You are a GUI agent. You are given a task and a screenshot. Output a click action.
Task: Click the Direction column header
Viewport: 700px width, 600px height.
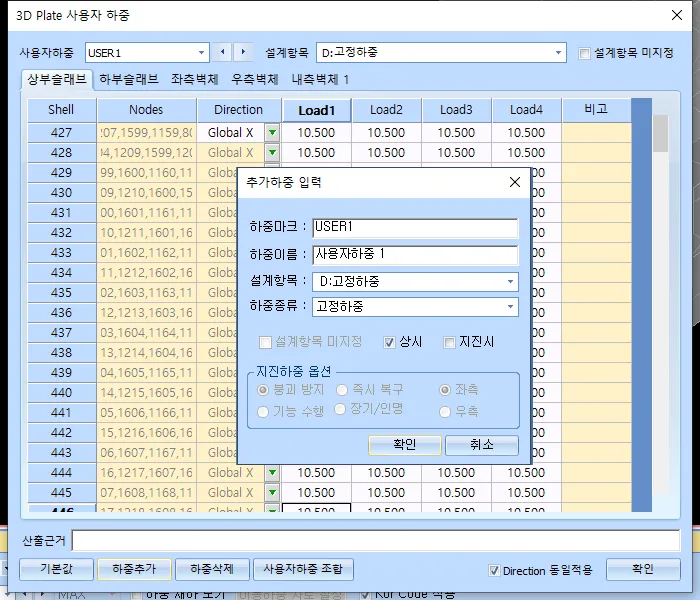238,110
